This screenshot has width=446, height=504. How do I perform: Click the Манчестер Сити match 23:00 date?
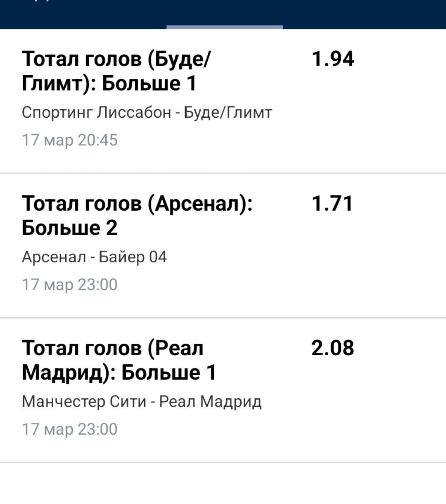pyautogui.click(x=70, y=429)
